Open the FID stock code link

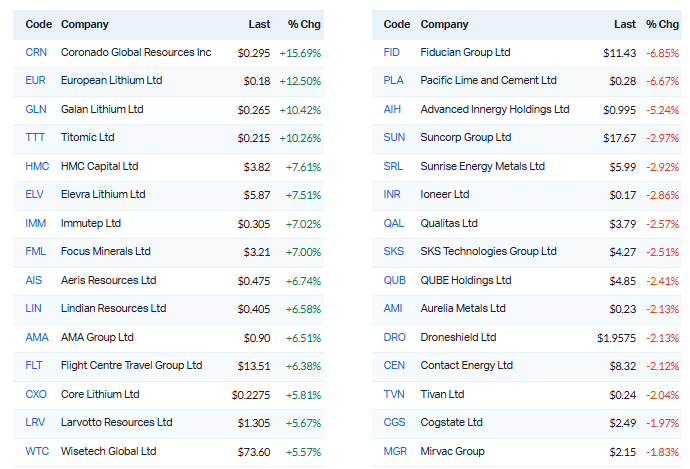point(392,52)
